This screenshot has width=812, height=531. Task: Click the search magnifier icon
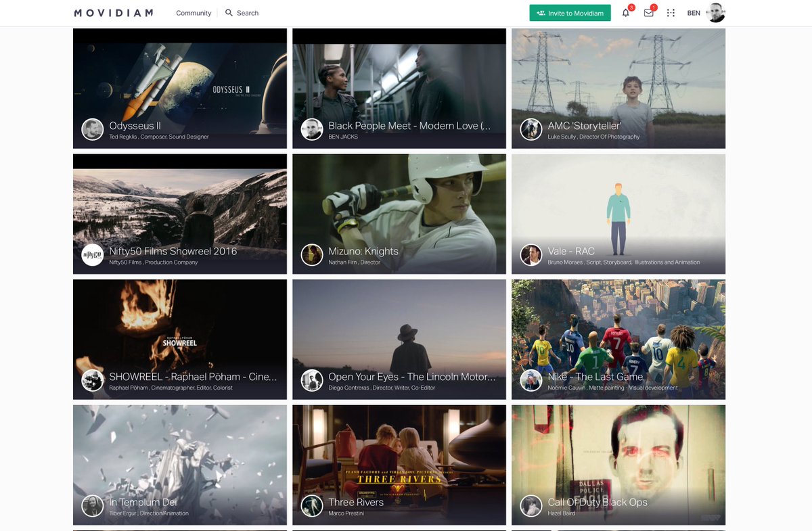(x=229, y=13)
